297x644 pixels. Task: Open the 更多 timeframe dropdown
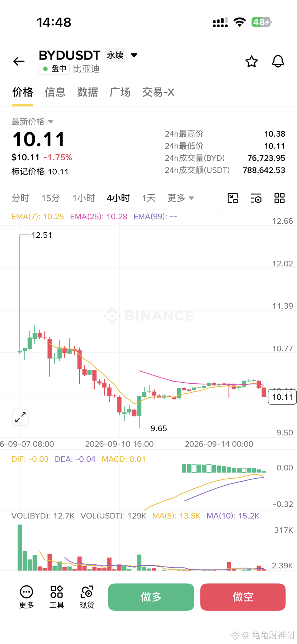181,198
